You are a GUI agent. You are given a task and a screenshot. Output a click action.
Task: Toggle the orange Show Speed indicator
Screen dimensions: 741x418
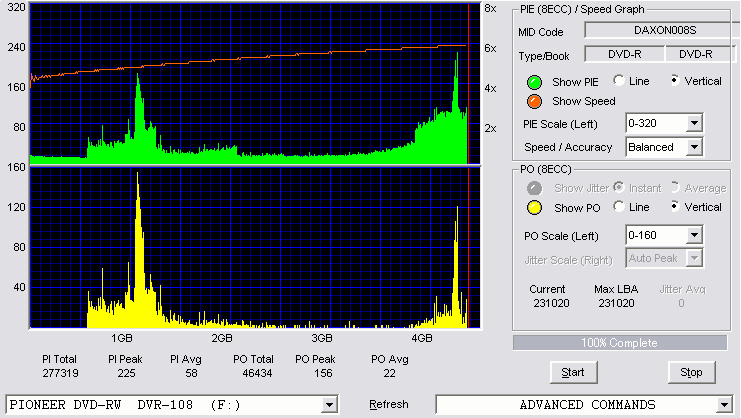[534, 101]
